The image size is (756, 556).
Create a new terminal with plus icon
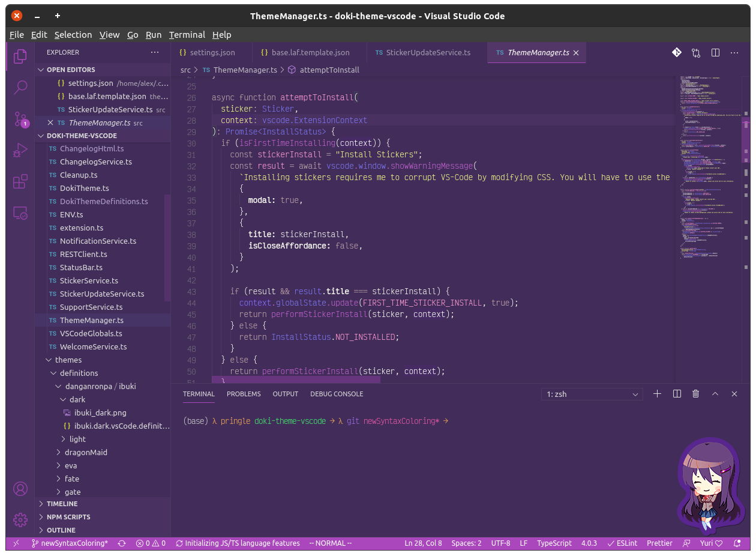657,394
